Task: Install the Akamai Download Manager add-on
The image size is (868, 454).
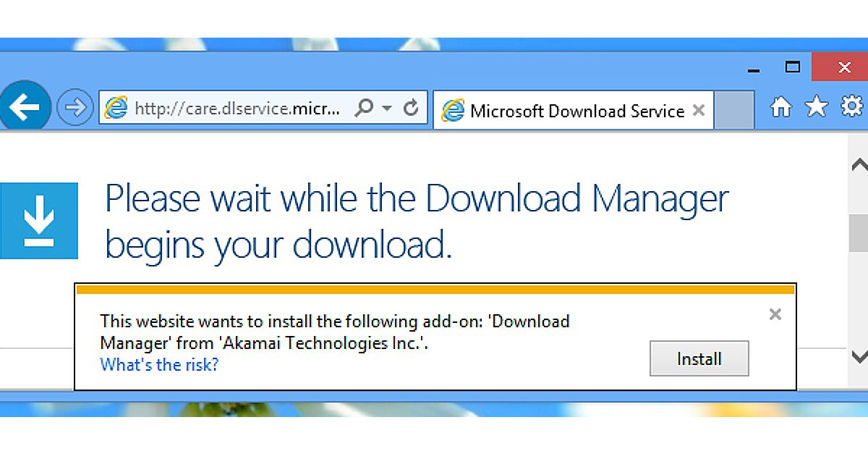Action: 699,358
